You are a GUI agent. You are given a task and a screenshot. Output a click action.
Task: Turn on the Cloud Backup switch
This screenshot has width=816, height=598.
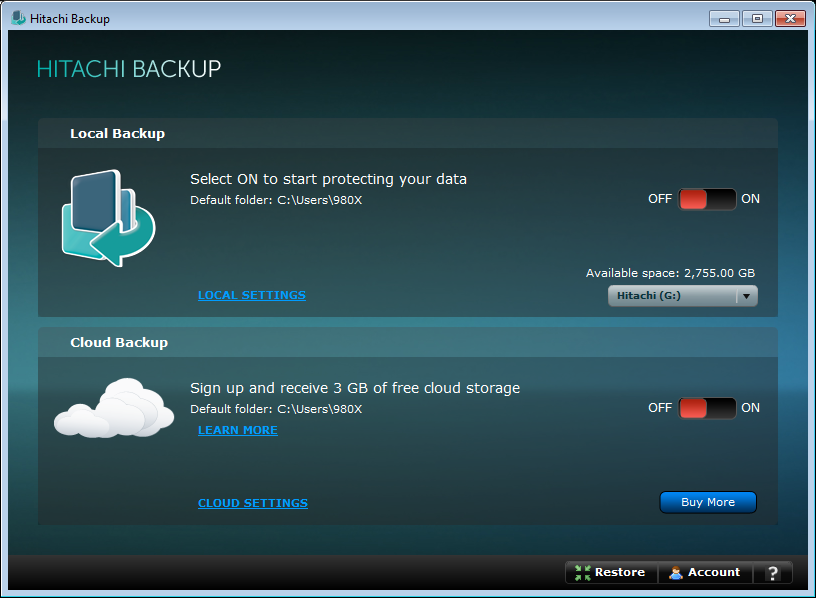(x=707, y=408)
